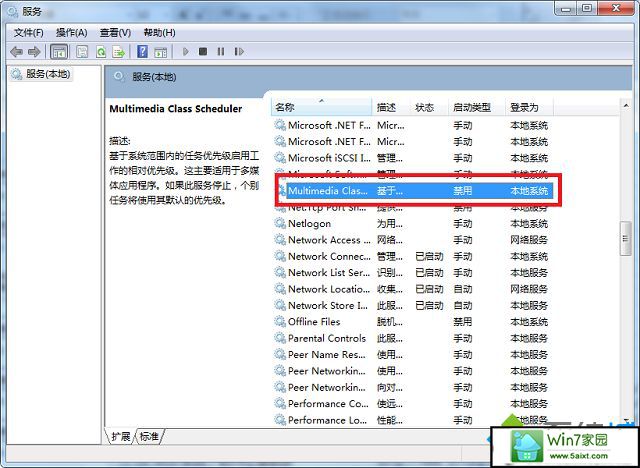
Task: Click the Properties toolbar icon
Action: point(82,52)
